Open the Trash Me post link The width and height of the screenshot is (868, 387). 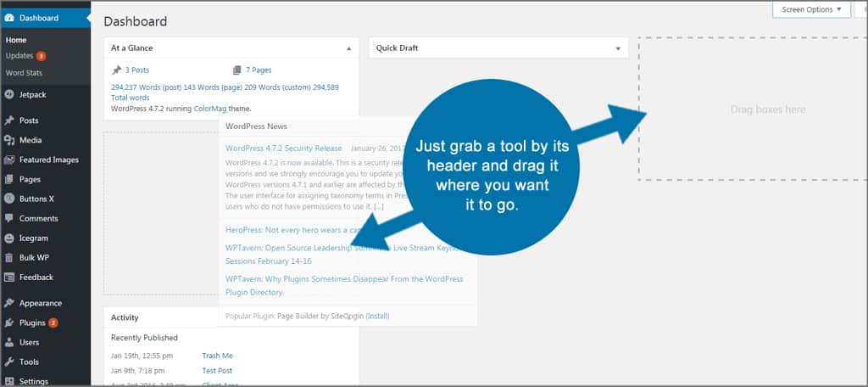(x=218, y=356)
